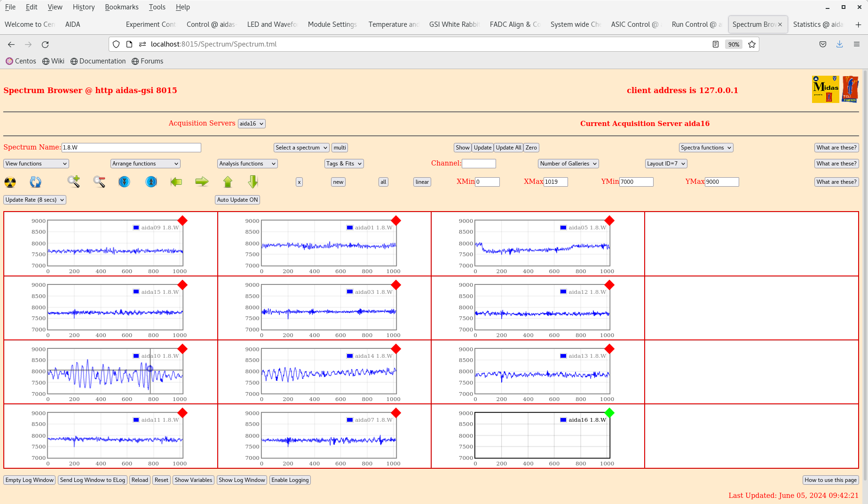The width and height of the screenshot is (868, 504).
Task: Click green diamond on aida16 spectrum
Action: point(609,413)
